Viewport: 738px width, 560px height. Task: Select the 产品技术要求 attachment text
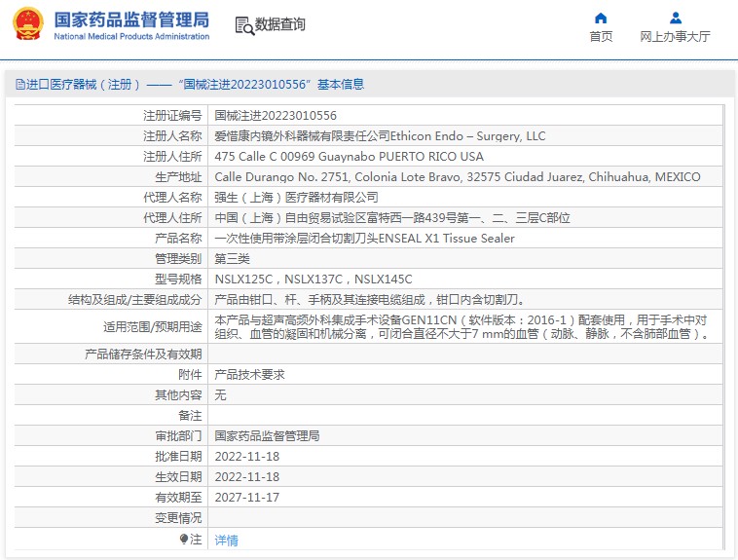250,375
